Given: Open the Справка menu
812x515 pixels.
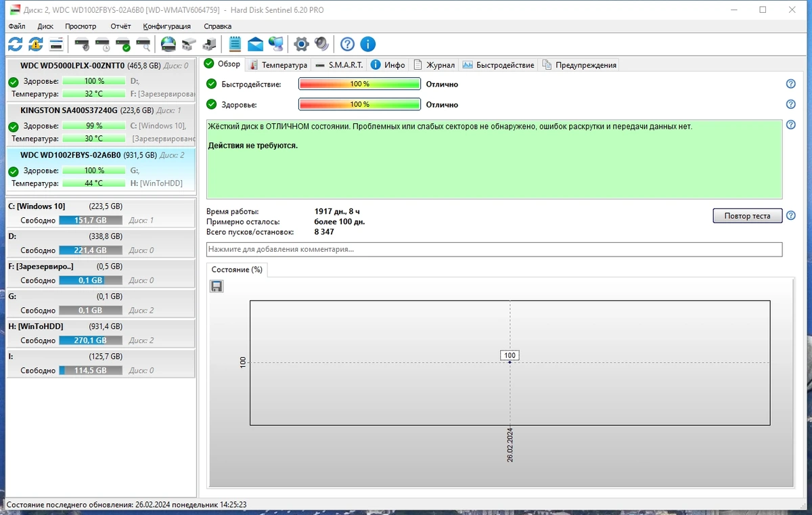Looking at the screenshot, I should (x=217, y=26).
